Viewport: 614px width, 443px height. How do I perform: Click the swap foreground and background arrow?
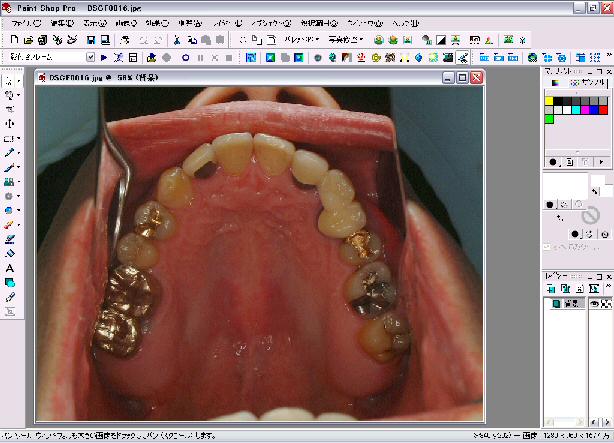coord(595,191)
